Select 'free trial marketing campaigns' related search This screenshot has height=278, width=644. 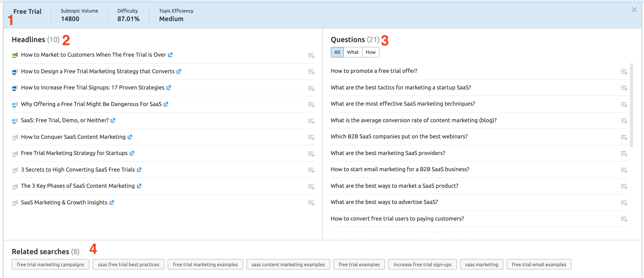[51, 264]
